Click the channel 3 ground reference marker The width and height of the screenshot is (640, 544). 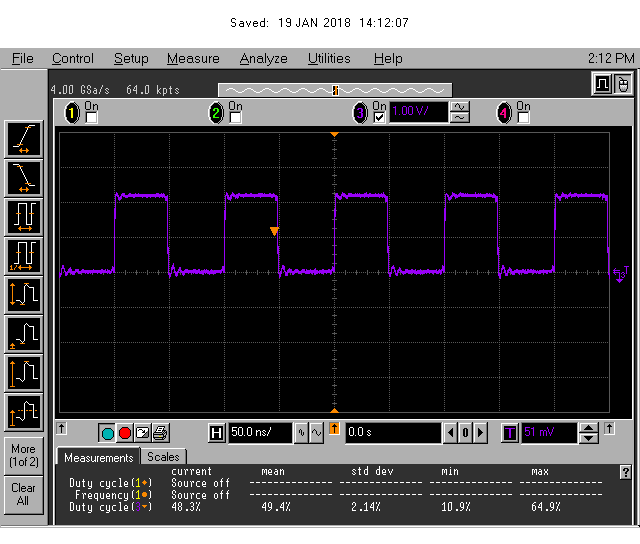(620, 274)
